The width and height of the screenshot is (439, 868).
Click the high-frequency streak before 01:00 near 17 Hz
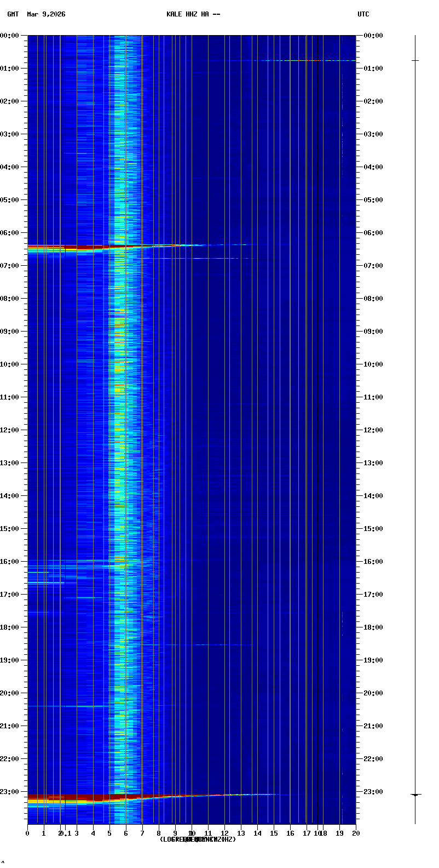click(307, 60)
